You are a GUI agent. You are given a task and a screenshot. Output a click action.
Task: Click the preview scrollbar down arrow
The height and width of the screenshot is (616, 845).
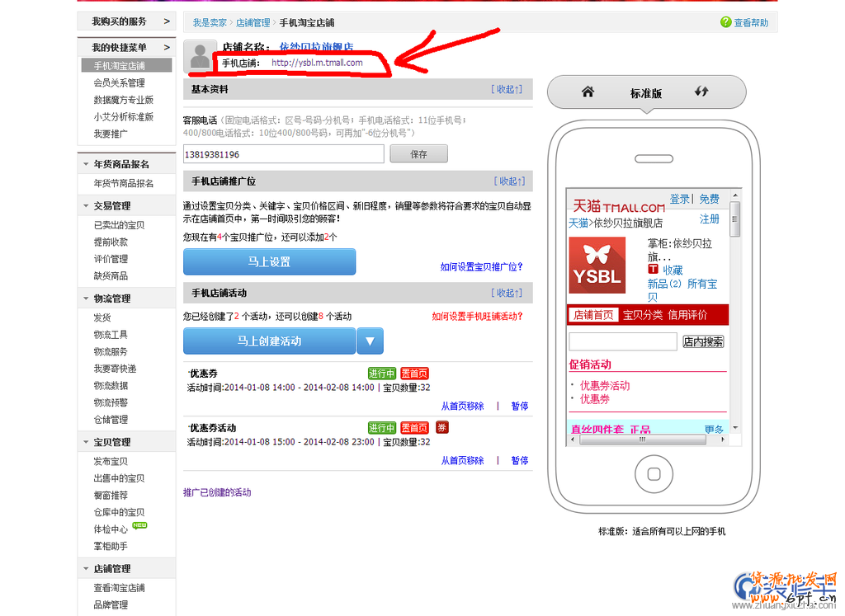tap(735, 428)
